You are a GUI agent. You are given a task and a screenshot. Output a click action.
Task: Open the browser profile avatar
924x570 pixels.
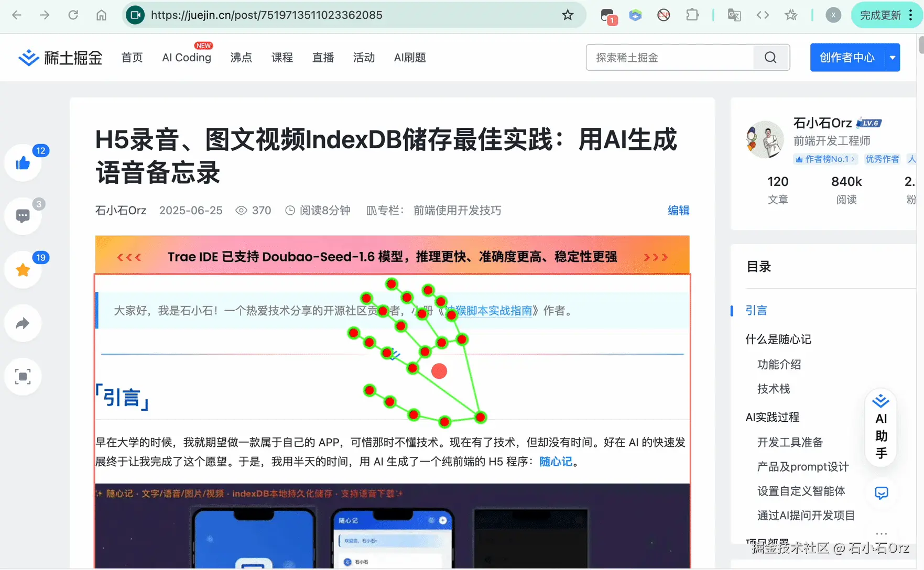coord(833,15)
